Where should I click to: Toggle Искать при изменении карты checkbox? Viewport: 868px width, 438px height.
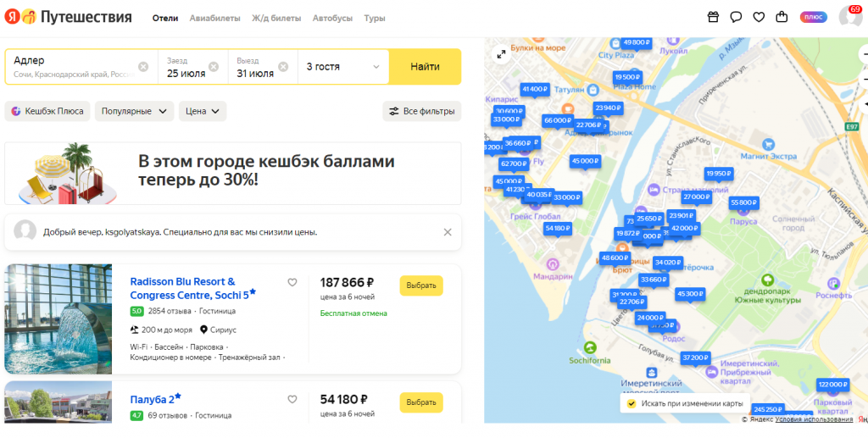click(x=631, y=403)
